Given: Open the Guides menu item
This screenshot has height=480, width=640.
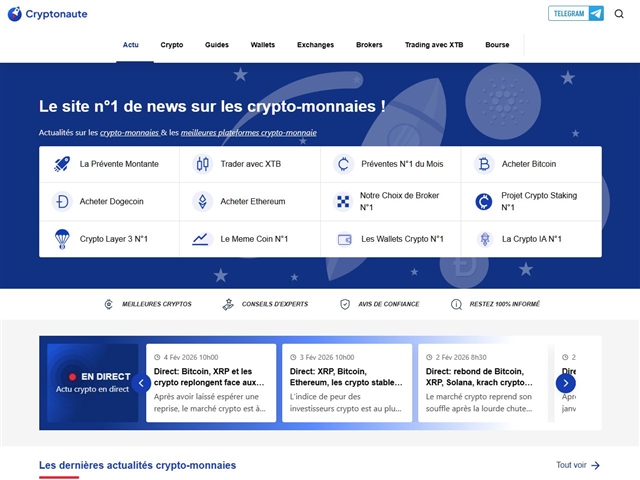Looking at the screenshot, I should click(x=217, y=45).
